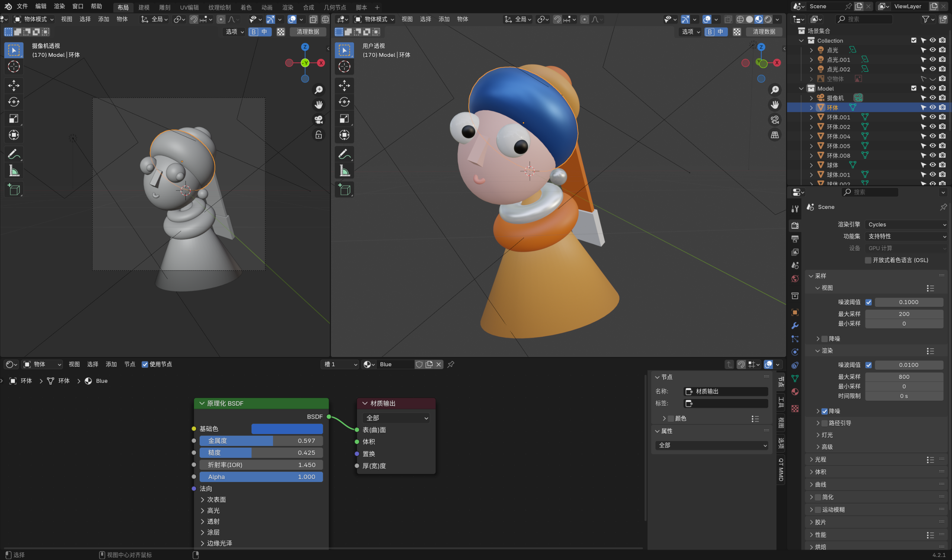Open the 帮助 menu
This screenshot has height=560, width=952.
pos(96,6)
